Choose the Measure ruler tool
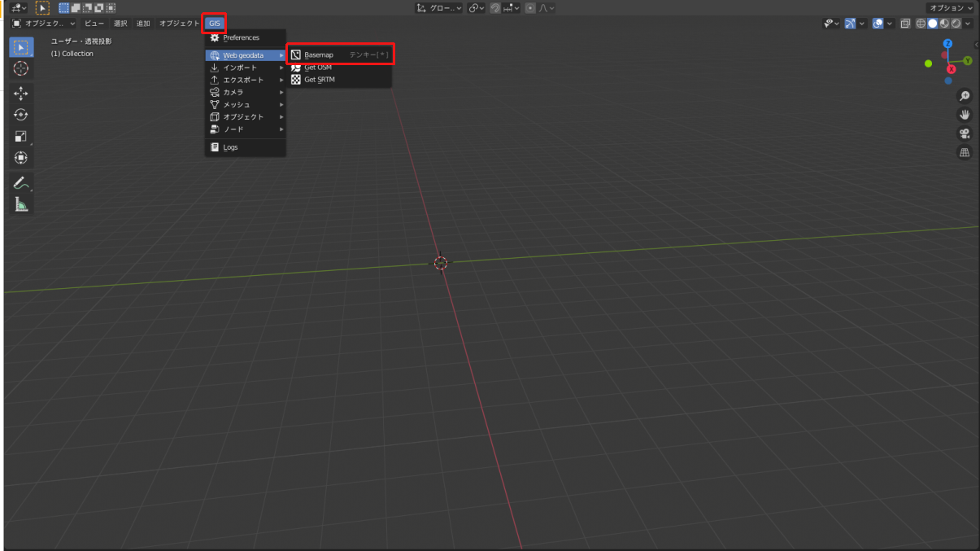Viewport: 980px width, 551px height. [x=21, y=203]
